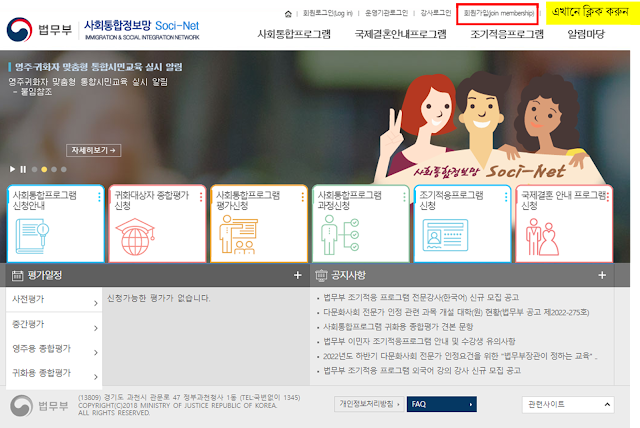Click the 회원가입 (Join membership) link
Image resolution: width=640 pixels, height=428 pixels.
pos(496,14)
